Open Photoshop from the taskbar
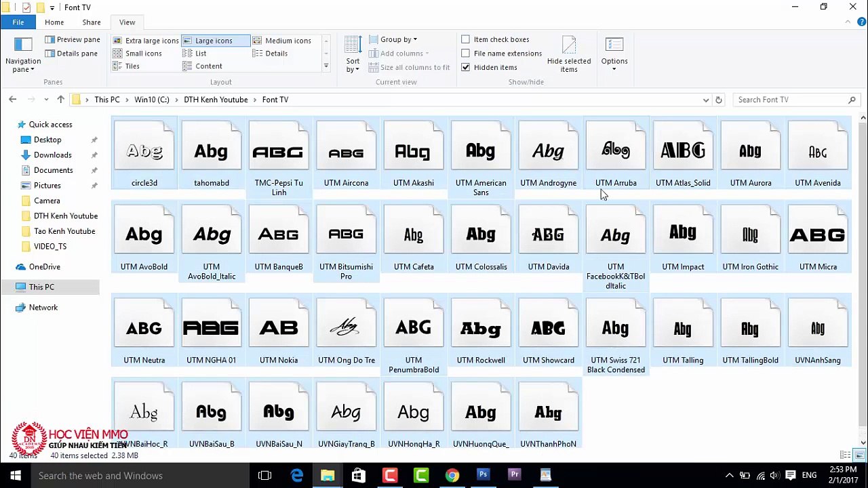Screen dimensions: 868x488 483,475
